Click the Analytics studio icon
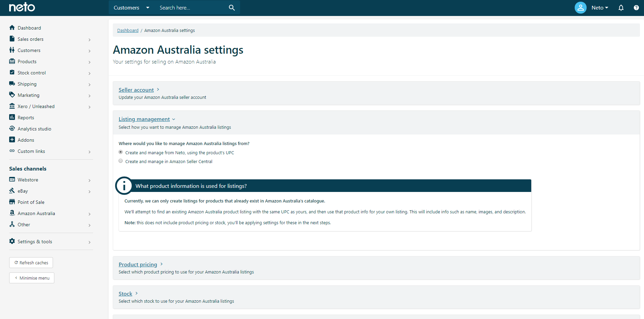 (12, 128)
